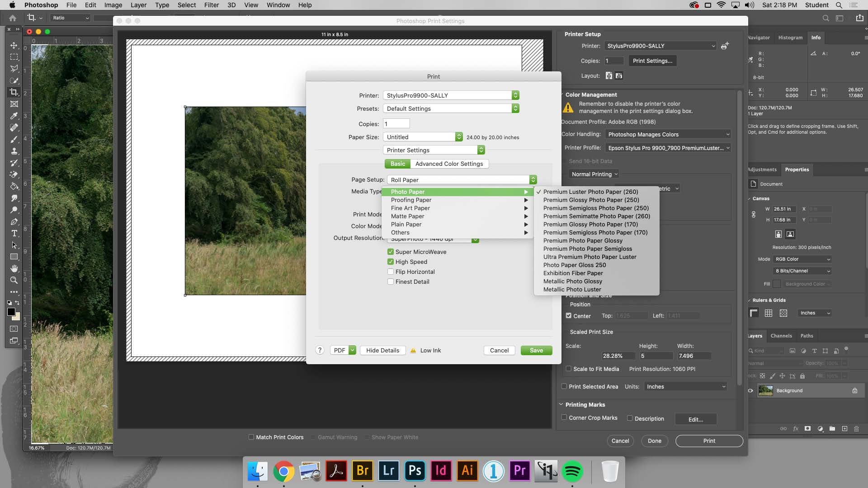Screen dimensions: 868x488
Task: Click Cancel in Print dialog
Action: pyautogui.click(x=499, y=350)
